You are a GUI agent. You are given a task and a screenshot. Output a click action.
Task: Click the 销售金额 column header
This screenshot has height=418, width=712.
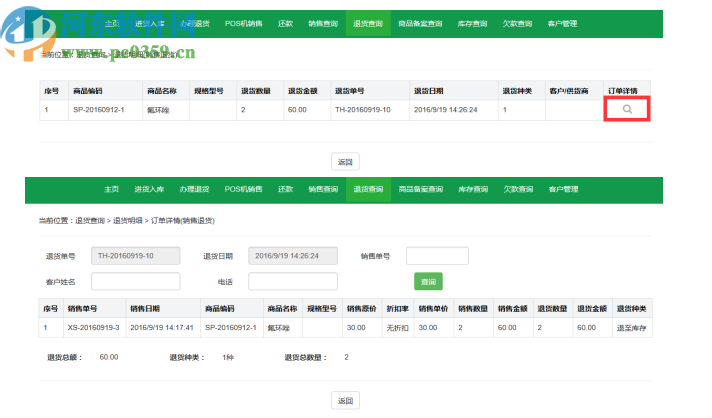(x=512, y=309)
